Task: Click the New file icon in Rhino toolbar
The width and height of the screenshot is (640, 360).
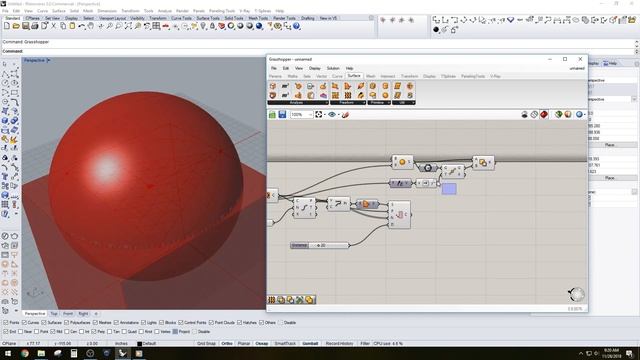Action: (x=7, y=26)
